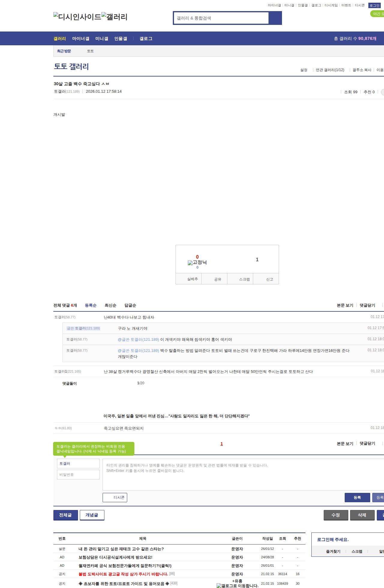The image size is (384, 588).
Task: Select 갤러리 in the blue navigation bar
Action: 60,38
